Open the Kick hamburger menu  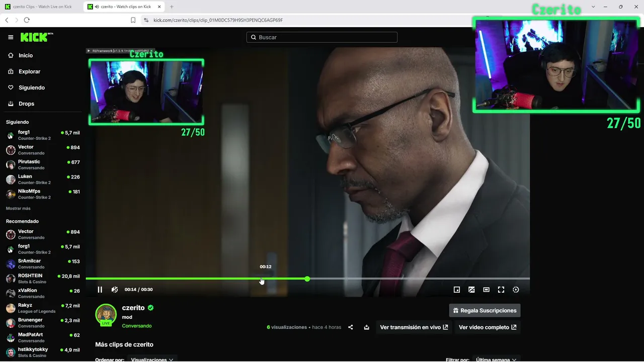point(11,37)
